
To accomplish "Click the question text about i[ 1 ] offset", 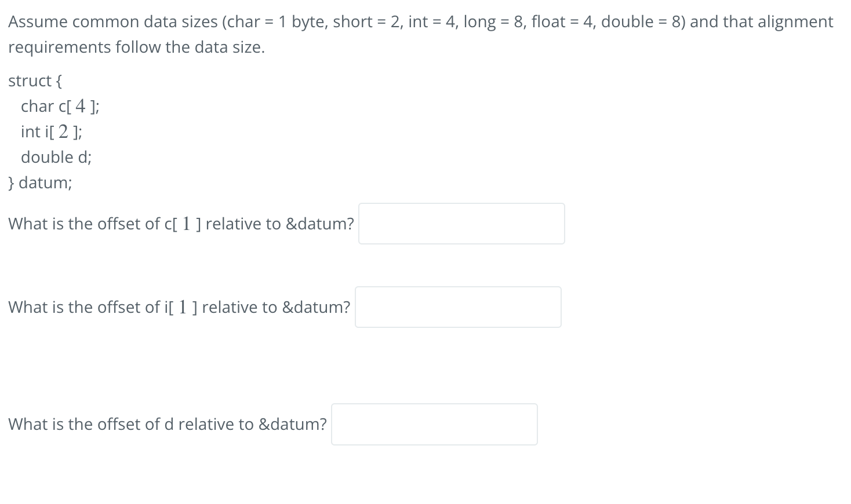I will 179,307.
